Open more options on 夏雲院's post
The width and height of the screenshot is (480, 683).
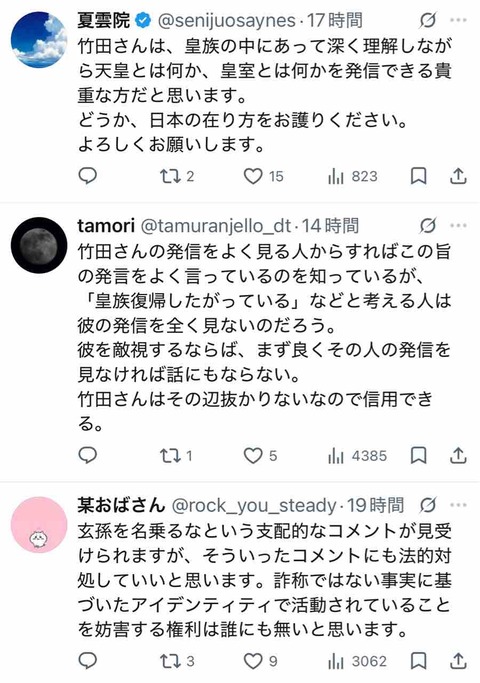pyautogui.click(x=459, y=20)
